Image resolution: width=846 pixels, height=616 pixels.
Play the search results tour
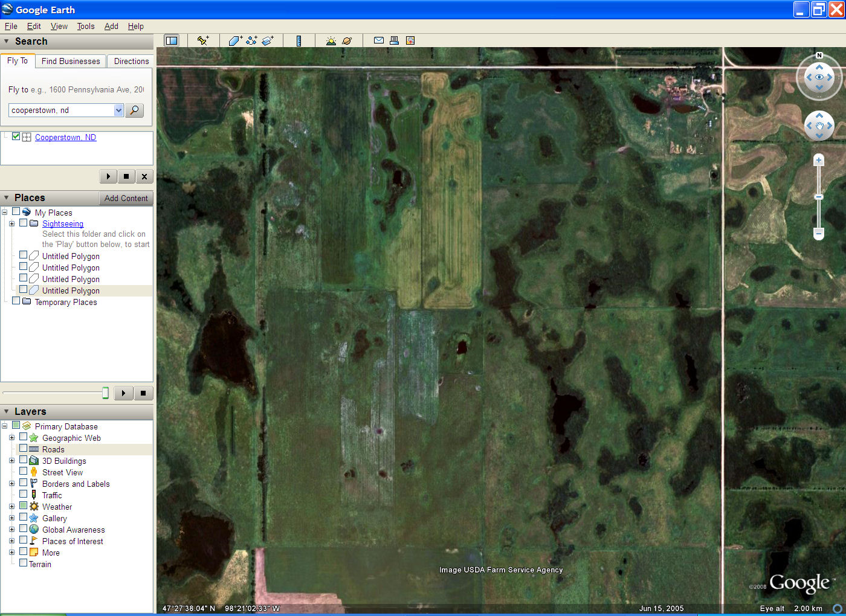coord(108,176)
